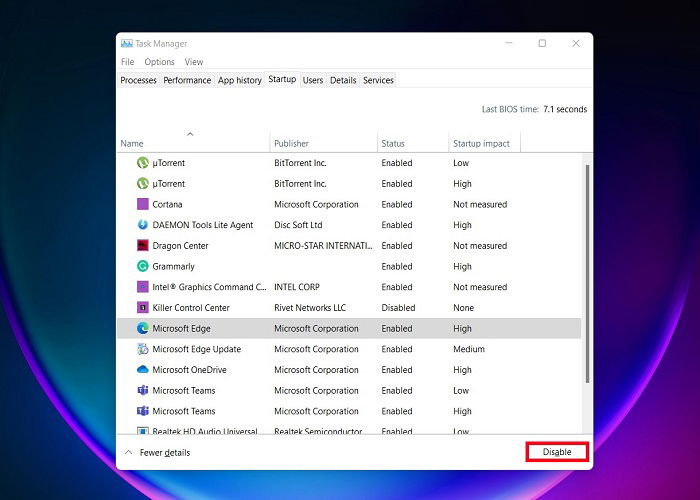Click the sort arrow above the Name column
700x500 pixels.
pos(190,133)
